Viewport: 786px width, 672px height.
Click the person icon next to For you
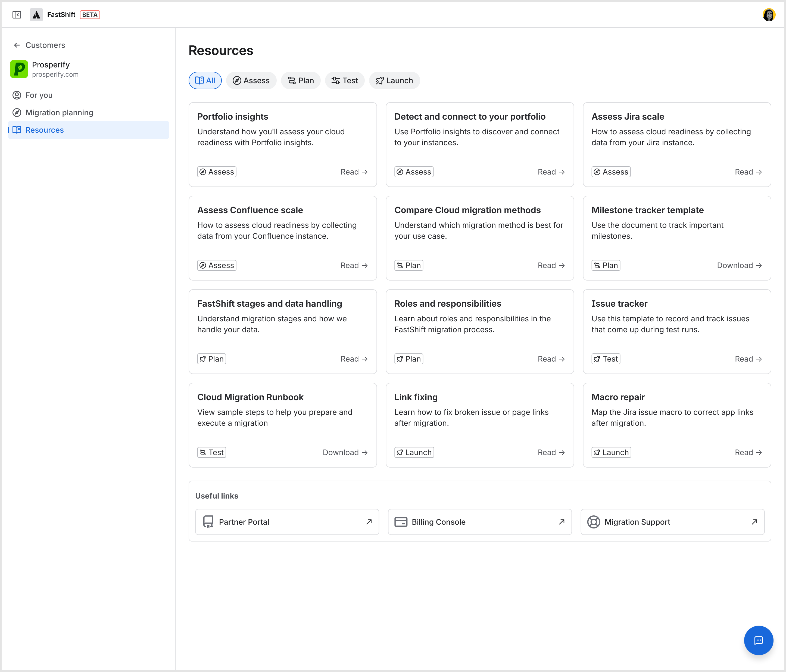(17, 95)
